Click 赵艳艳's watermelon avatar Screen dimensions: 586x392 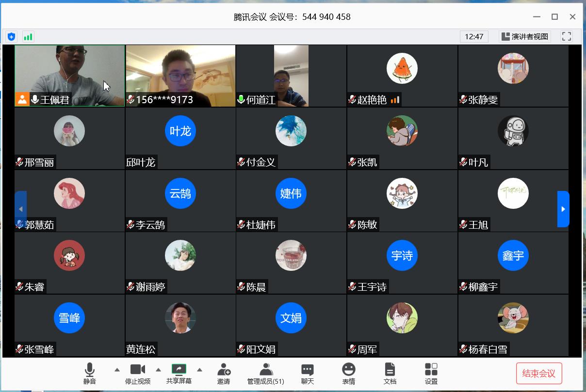[x=402, y=68]
